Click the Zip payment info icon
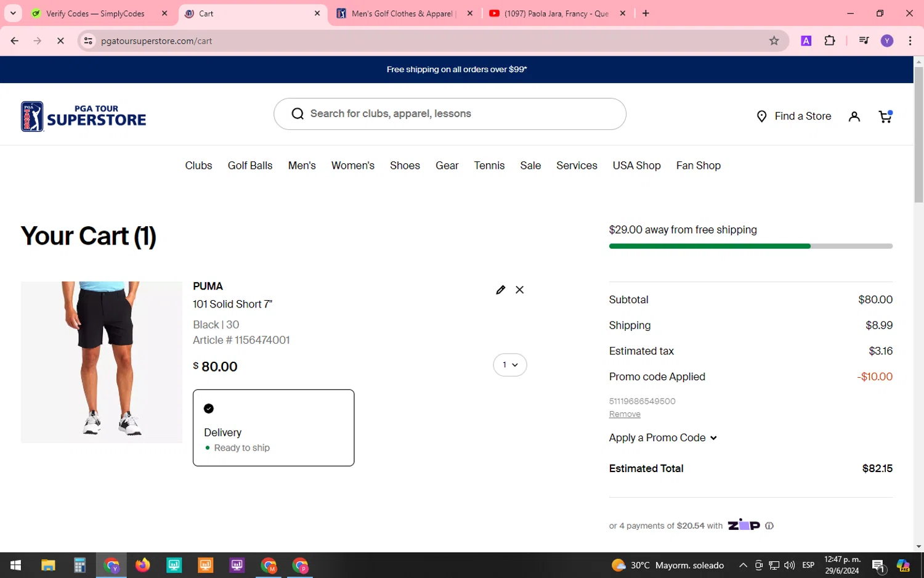This screenshot has height=578, width=924. pos(769,526)
